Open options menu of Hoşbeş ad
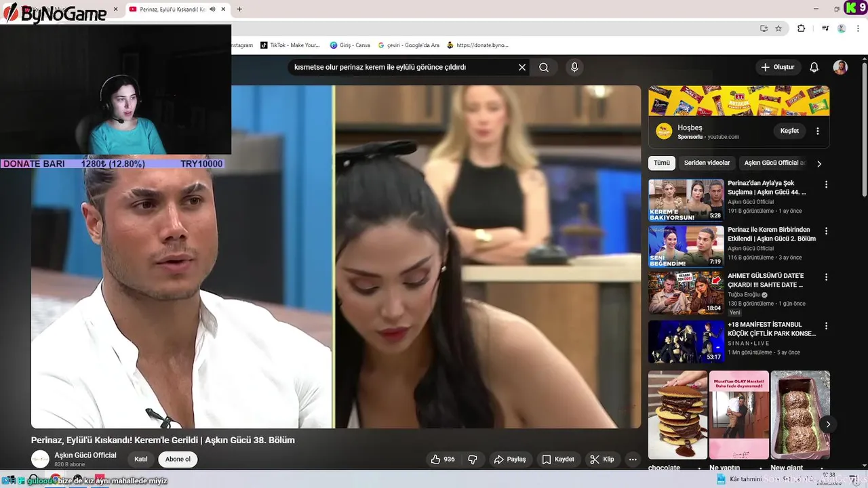 click(x=818, y=131)
